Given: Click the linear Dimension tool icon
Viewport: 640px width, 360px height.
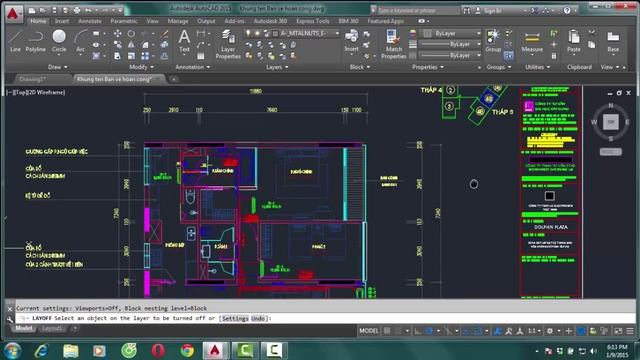Looking at the screenshot, I should coord(200,33).
